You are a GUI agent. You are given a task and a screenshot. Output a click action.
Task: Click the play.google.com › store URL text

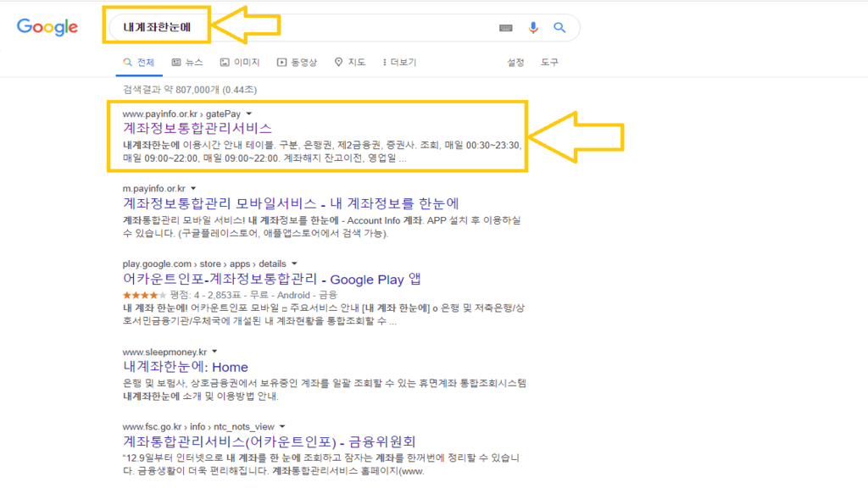tap(204, 264)
